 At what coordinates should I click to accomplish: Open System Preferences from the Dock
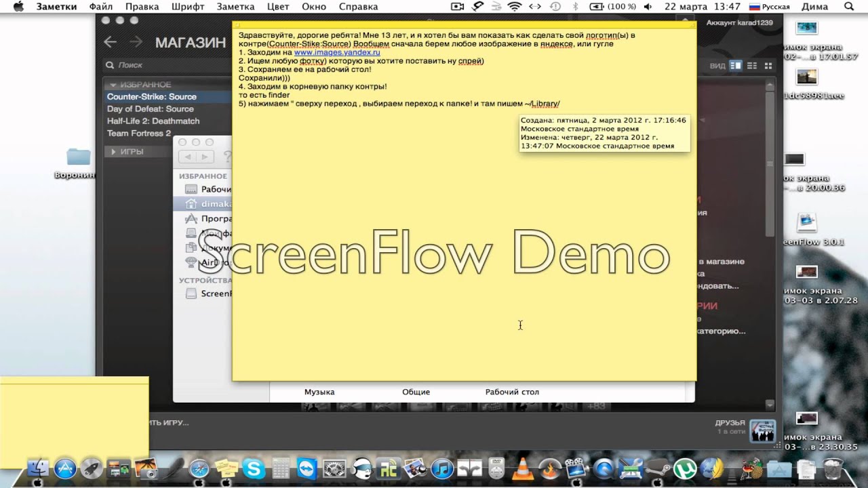pos(334,469)
